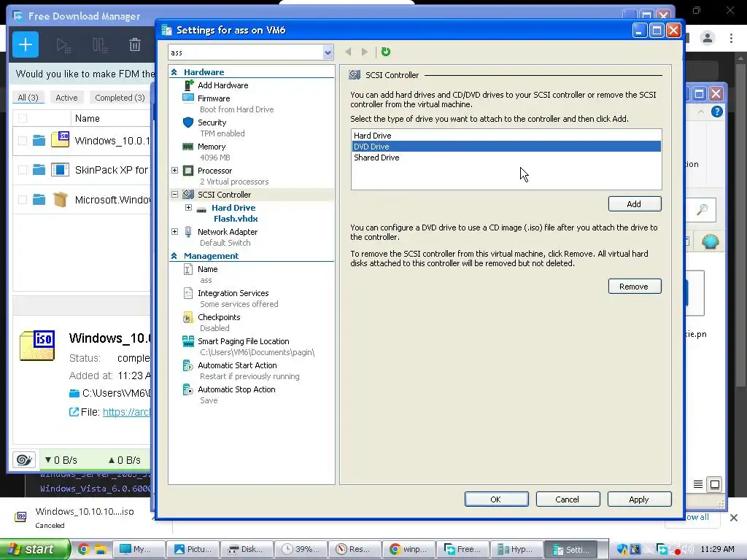Click the Security shield icon
Viewport: 747px width, 560px height.
tap(188, 122)
